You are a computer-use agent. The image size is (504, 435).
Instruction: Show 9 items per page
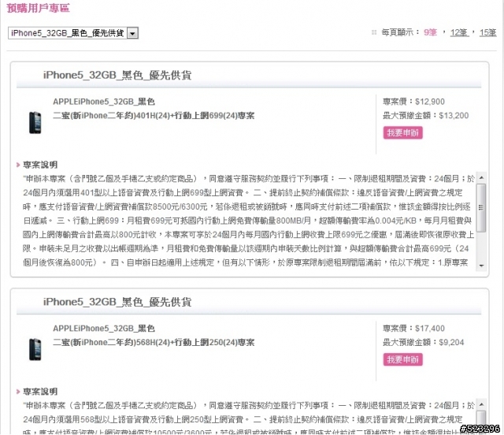[430, 32]
